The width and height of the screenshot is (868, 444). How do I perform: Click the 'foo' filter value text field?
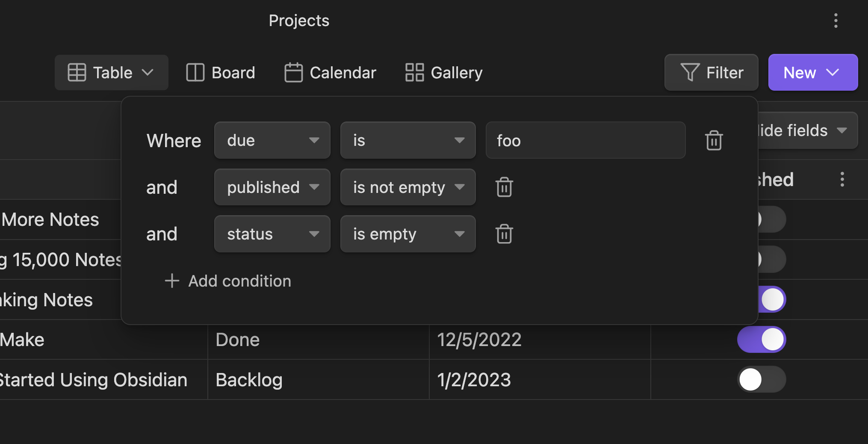point(585,140)
